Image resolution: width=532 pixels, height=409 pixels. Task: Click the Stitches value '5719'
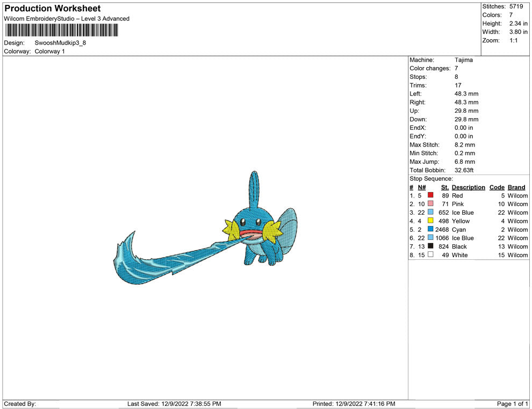tap(516, 6)
